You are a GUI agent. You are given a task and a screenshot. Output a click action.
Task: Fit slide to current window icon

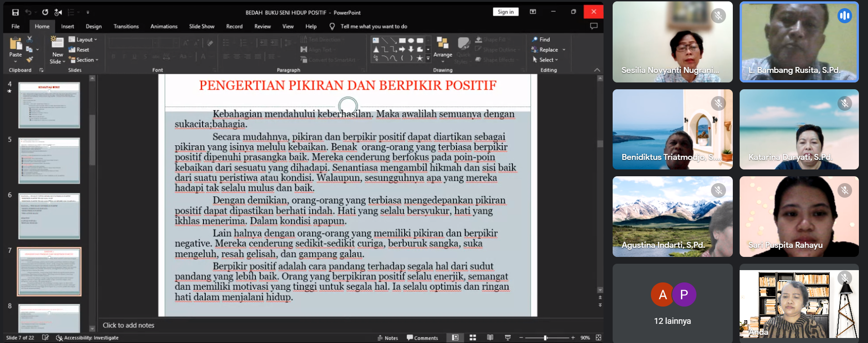599,338
